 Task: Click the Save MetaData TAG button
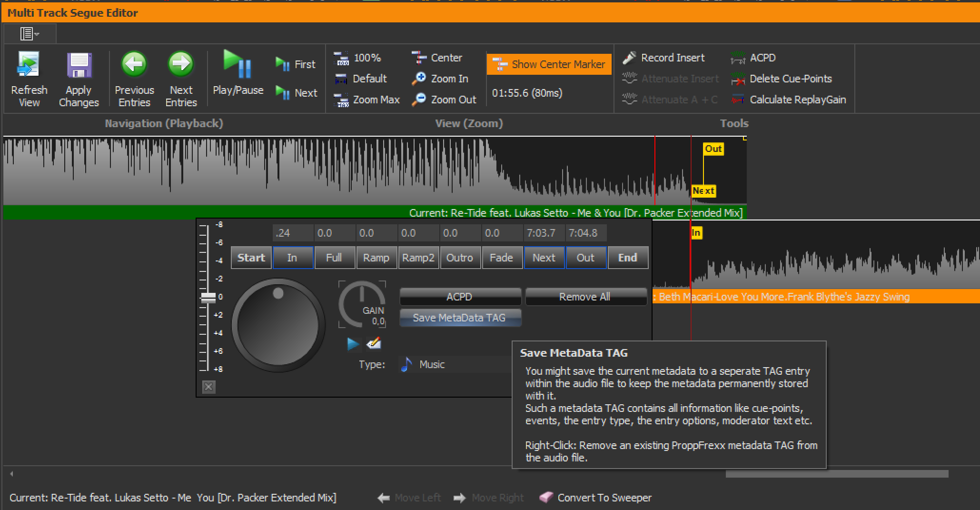pyautogui.click(x=460, y=318)
